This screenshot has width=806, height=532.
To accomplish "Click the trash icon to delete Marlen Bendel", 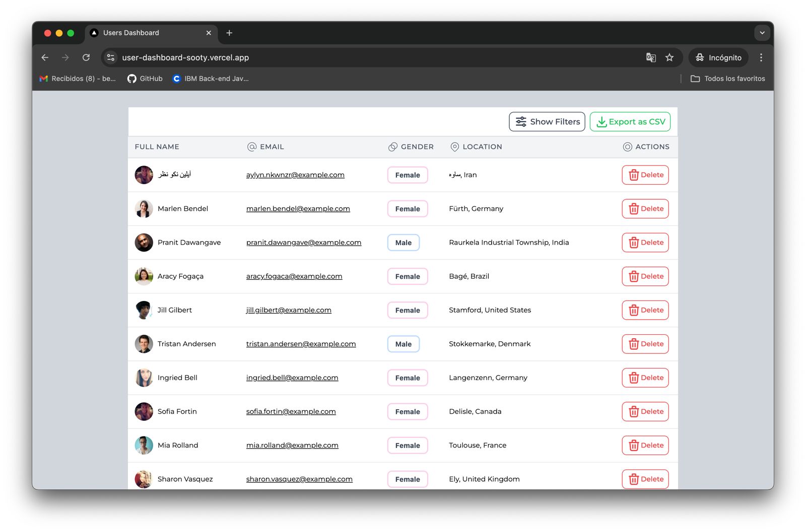I will (x=634, y=208).
